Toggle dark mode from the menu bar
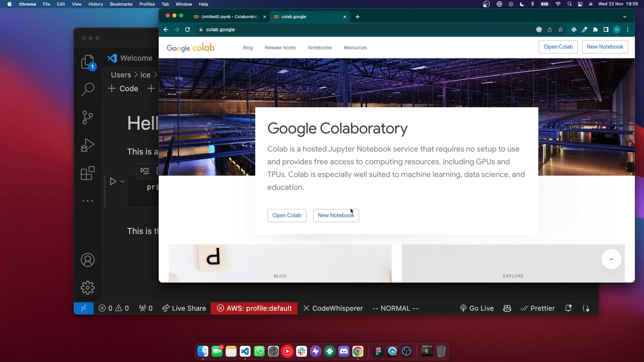644x362 pixels. click(522, 4)
